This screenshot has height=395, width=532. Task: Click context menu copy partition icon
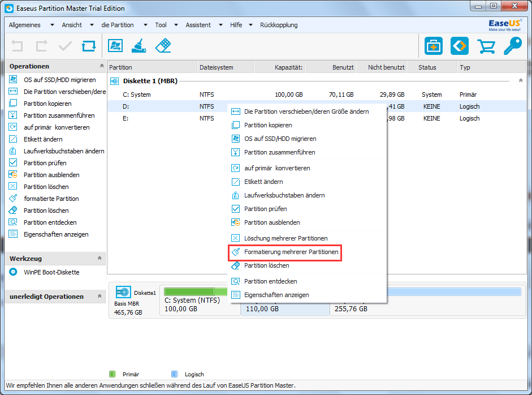pyautogui.click(x=235, y=125)
